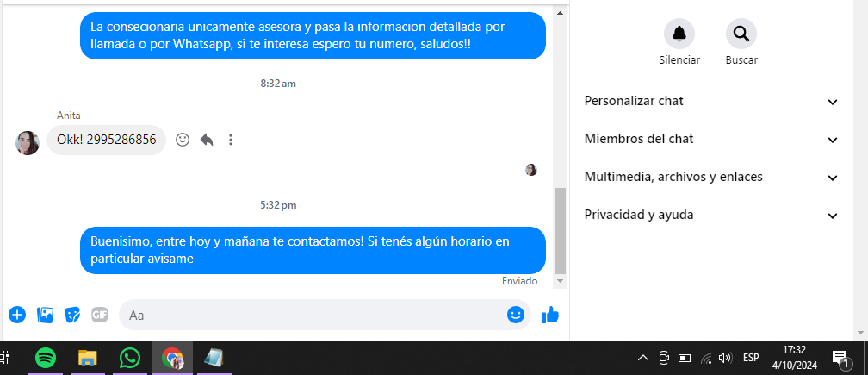This screenshot has height=375, width=868.
Task: Open the GIF picker
Action: coord(100,315)
